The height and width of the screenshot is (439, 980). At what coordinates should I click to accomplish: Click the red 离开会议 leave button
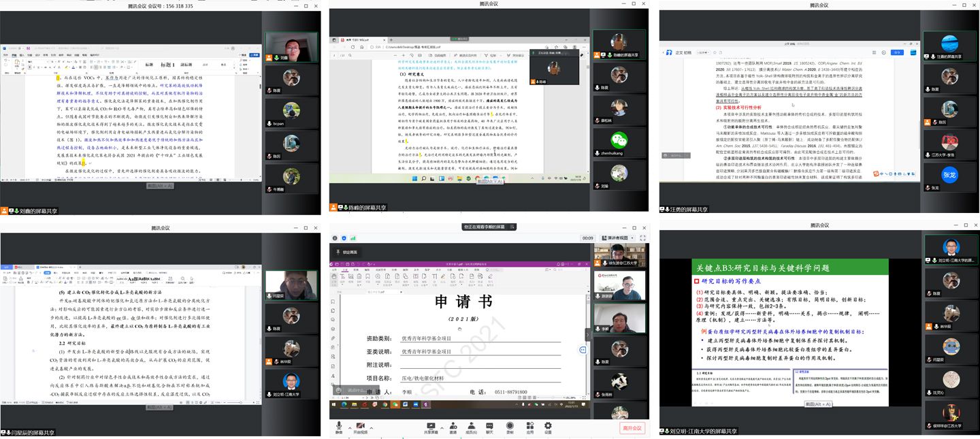click(x=632, y=428)
